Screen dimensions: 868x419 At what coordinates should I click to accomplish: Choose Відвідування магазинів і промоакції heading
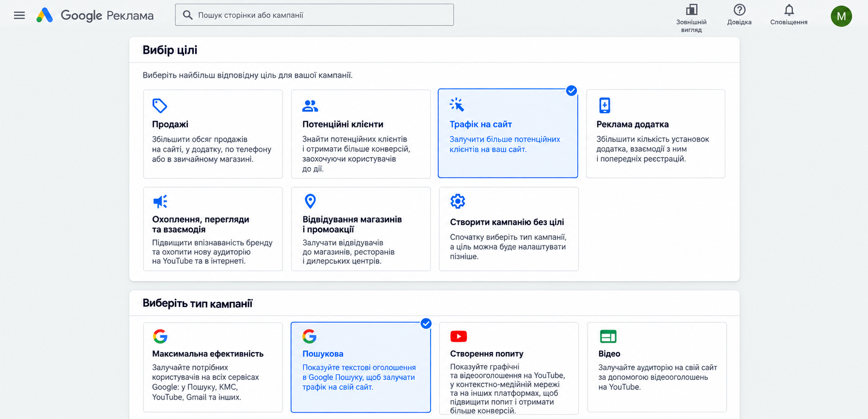click(x=352, y=224)
